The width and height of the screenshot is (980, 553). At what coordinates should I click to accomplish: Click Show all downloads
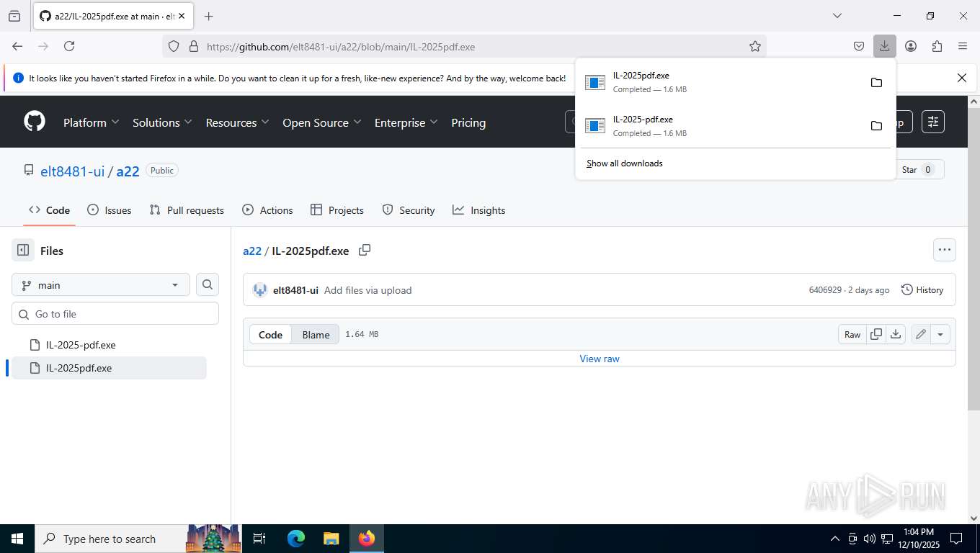coord(625,163)
